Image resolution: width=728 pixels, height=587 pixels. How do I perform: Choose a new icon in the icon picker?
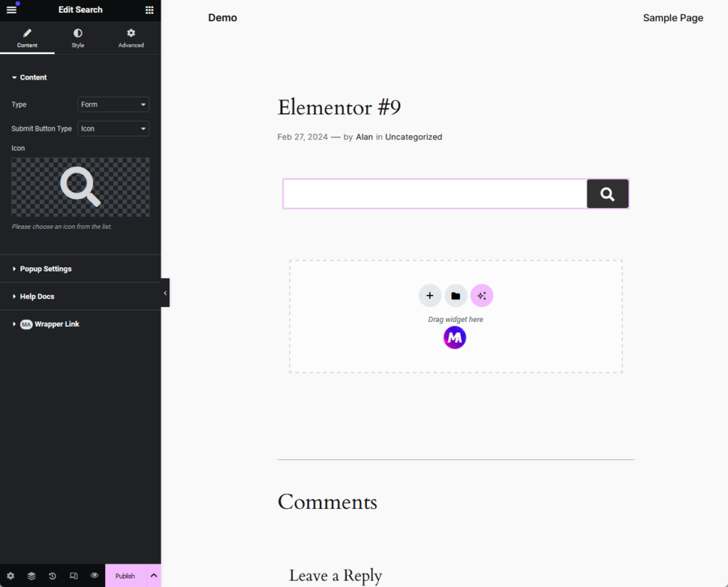tap(80, 187)
